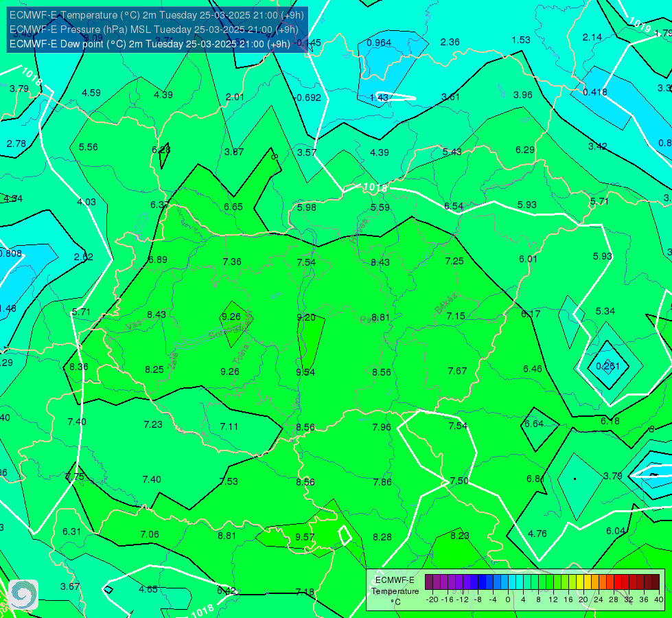
Task: Click the 5.56 map value
Action: 89,147
